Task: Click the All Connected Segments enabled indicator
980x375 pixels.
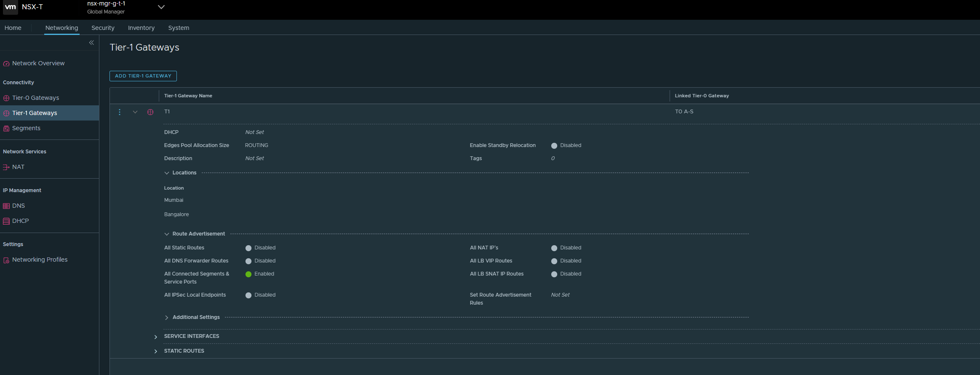Action: pos(248,274)
